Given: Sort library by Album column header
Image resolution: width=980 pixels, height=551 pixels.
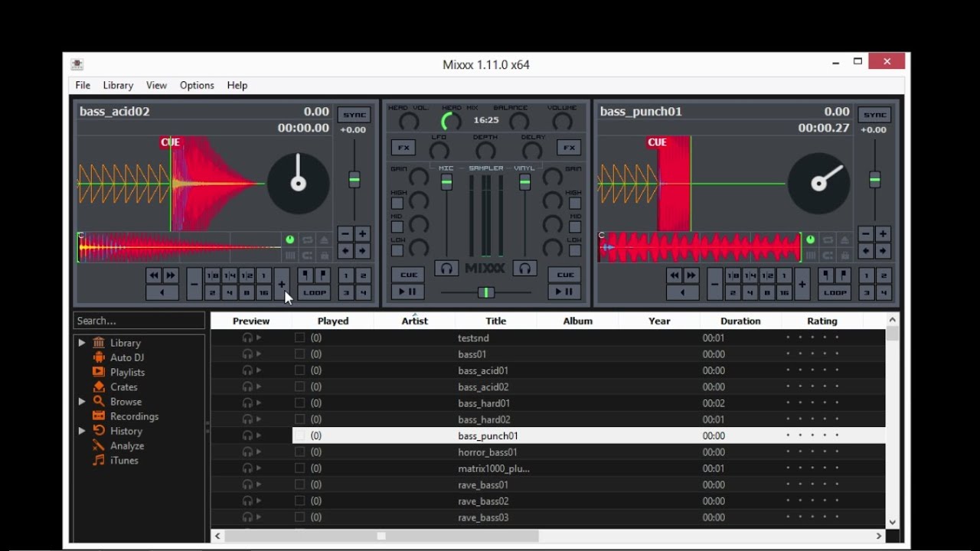Looking at the screenshot, I should (x=578, y=321).
